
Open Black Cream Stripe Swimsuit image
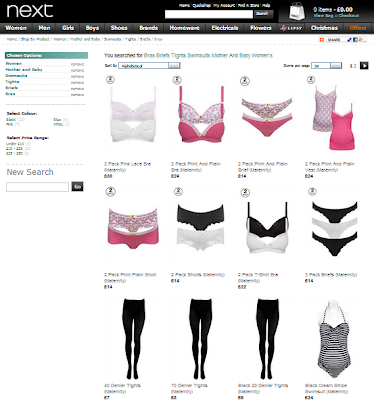(333, 340)
